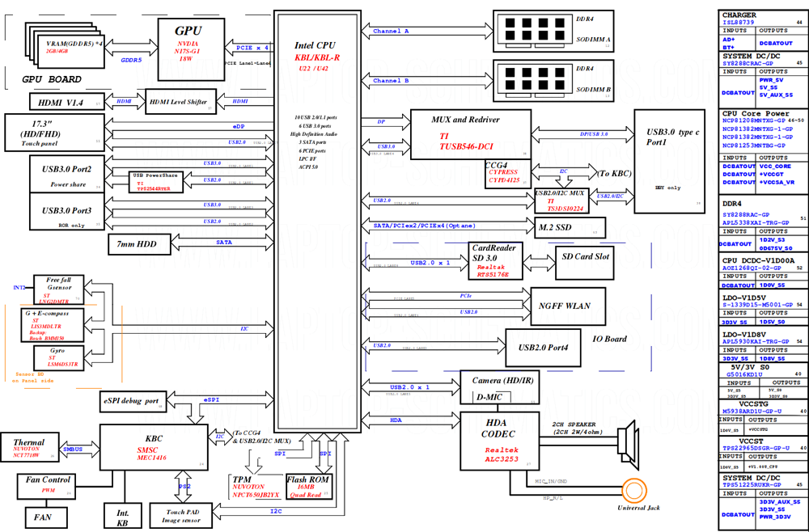
Task: Click the CPU DCDC-V1D00A heading
Action: pyautogui.click(x=759, y=260)
